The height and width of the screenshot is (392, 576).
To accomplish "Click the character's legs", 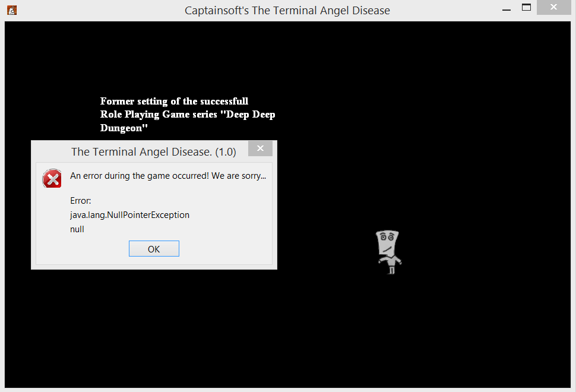I will 391,270.
